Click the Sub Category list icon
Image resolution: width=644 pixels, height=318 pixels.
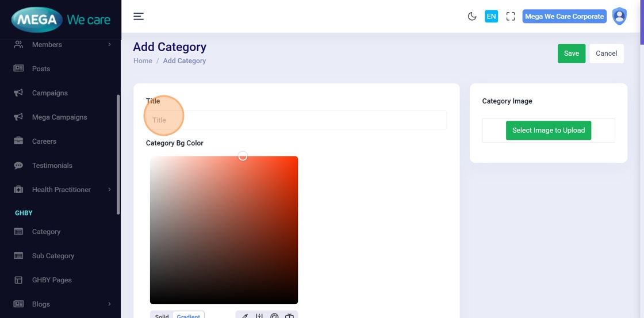(18, 256)
